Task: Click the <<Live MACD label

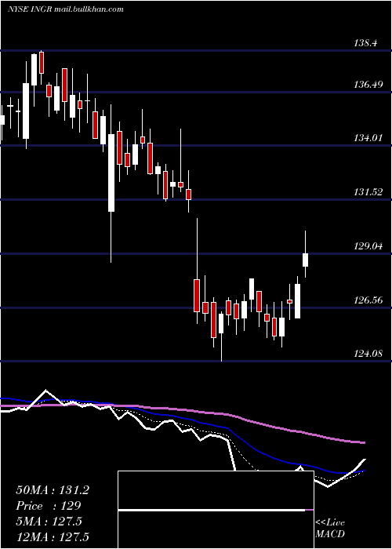Action: (x=330, y=528)
